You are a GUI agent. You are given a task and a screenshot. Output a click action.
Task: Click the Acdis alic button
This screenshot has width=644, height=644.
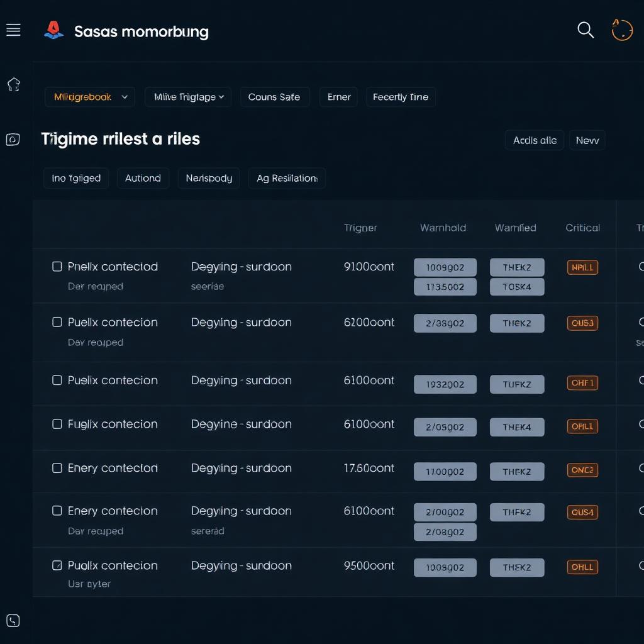[x=534, y=140]
